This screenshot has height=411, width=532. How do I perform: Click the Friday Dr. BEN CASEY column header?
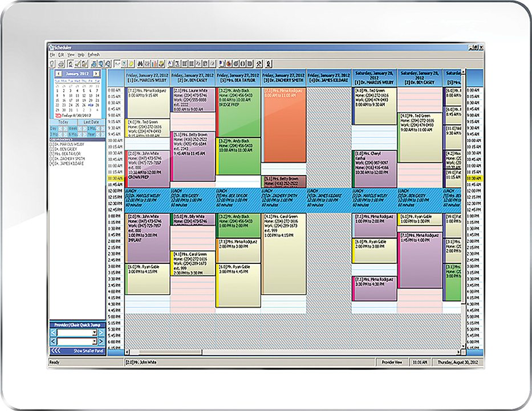point(193,78)
